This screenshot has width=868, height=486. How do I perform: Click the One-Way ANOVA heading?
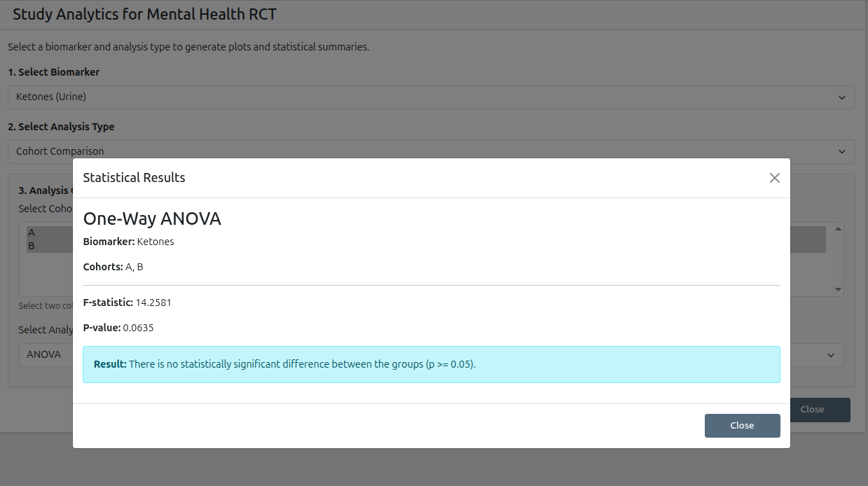pos(152,219)
